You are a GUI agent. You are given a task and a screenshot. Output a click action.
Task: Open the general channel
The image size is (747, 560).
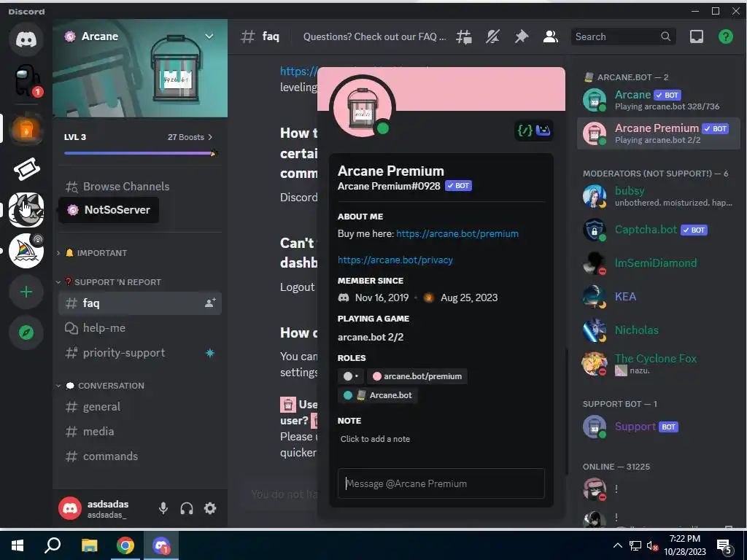click(139, 407)
